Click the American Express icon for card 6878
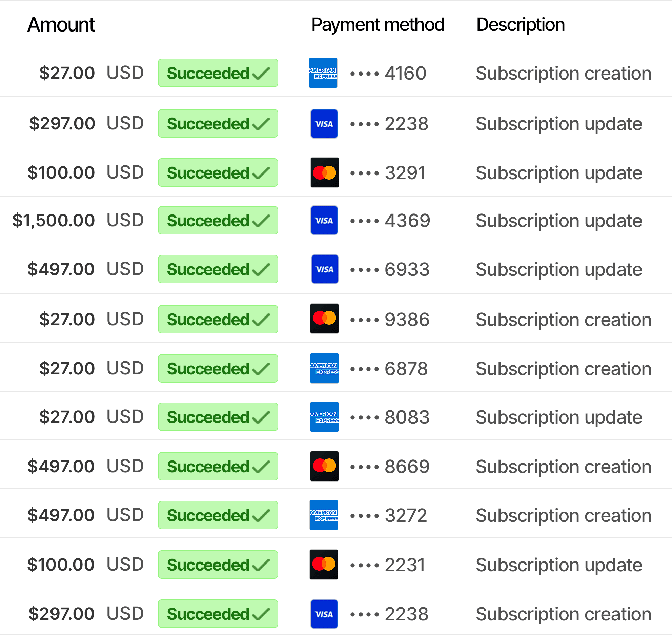Image resolution: width=672 pixels, height=635 pixels. pos(324,368)
